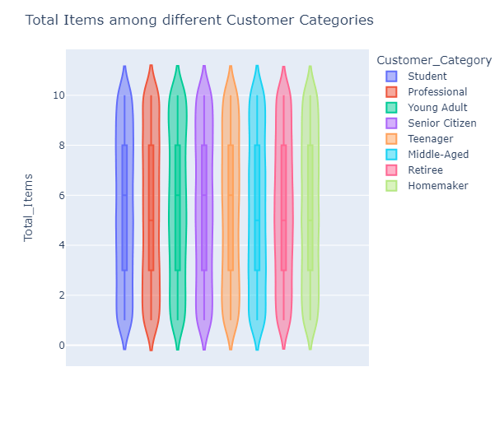Click the Middle-Aged legend color swatch
Screen dimensions: 504x432
(391, 155)
